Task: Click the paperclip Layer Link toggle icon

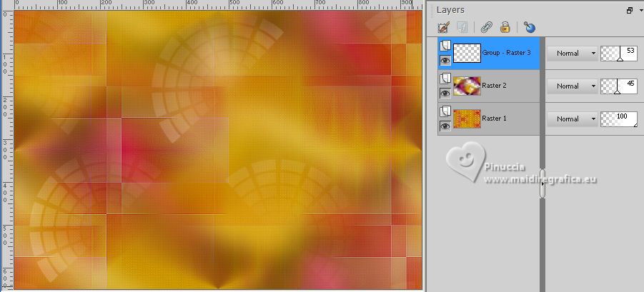Action: point(487,27)
